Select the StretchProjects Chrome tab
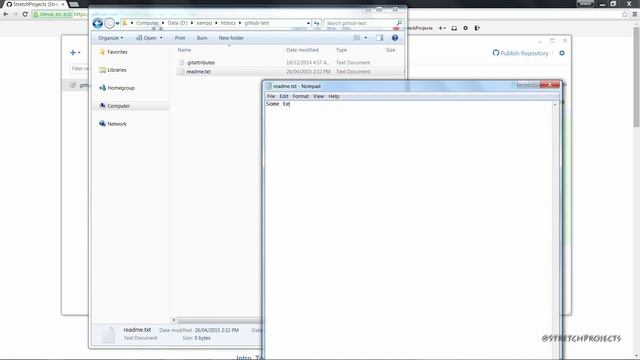Screen dimensions: 640x360 36,4
